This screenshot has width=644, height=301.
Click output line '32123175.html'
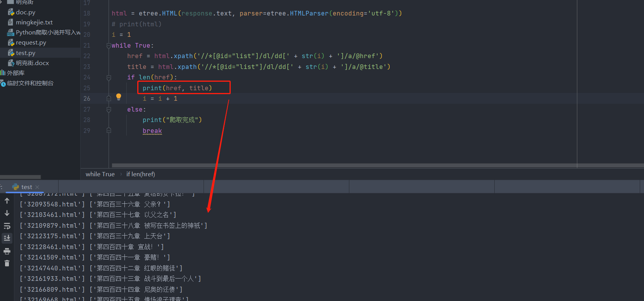click(x=95, y=236)
